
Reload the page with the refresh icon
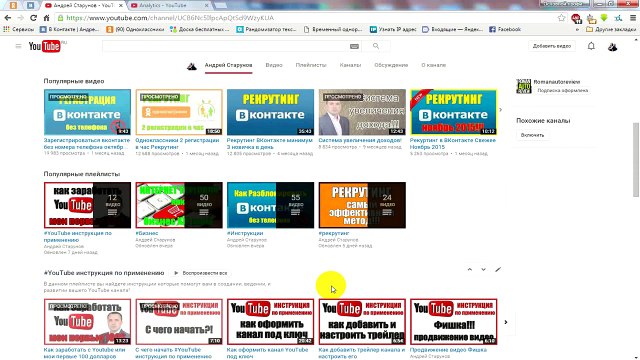point(33,18)
